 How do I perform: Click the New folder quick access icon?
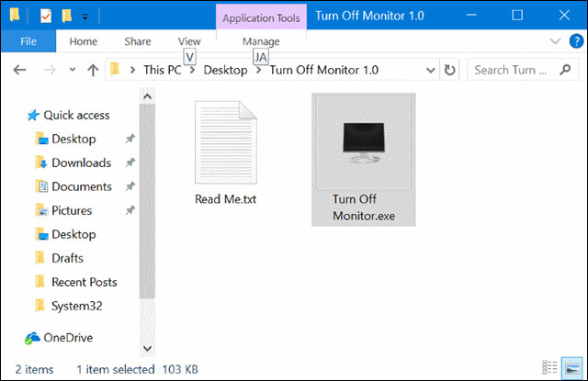pyautogui.click(x=67, y=16)
